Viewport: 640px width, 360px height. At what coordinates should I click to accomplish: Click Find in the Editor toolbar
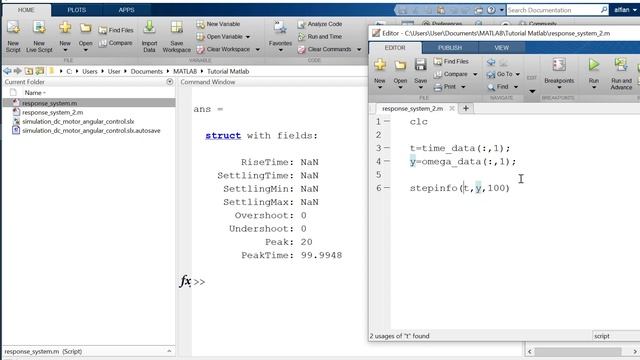pos(498,87)
